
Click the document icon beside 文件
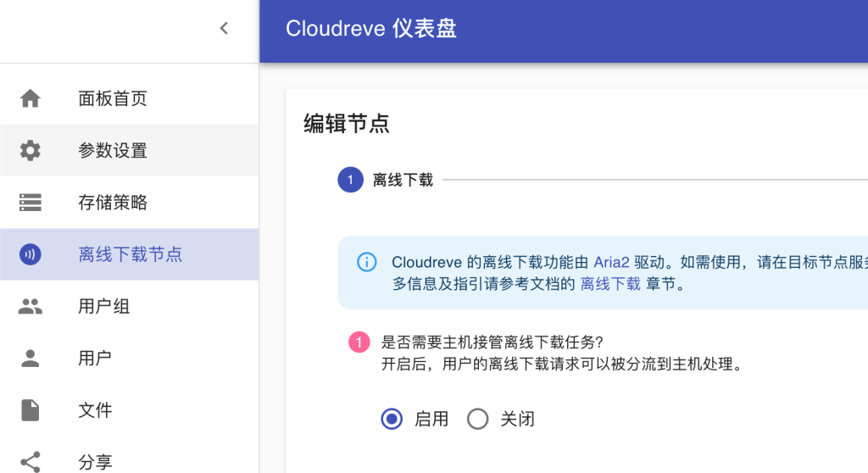point(31,410)
